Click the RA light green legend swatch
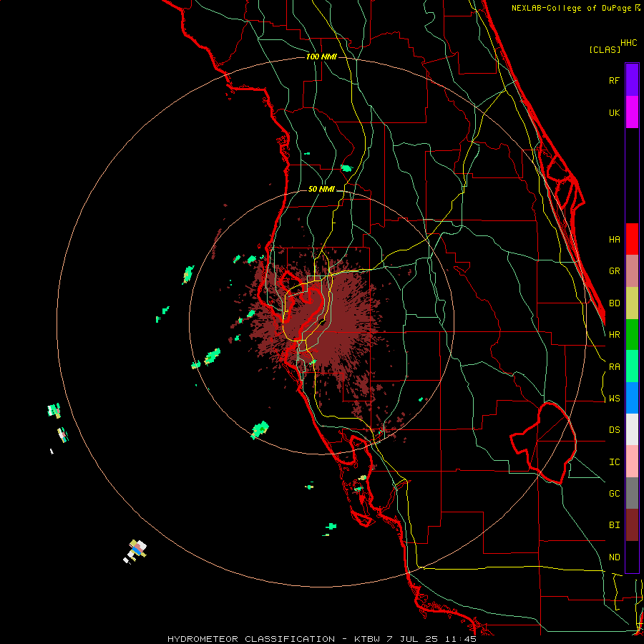 pos(632,366)
